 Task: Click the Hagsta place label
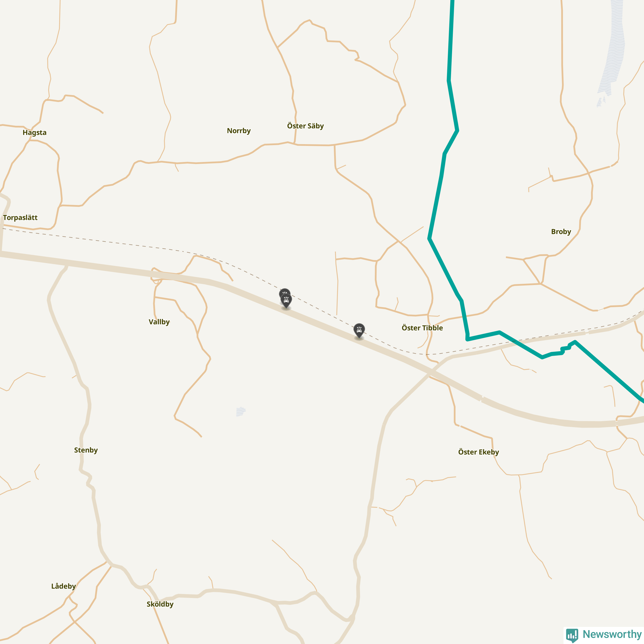click(35, 133)
